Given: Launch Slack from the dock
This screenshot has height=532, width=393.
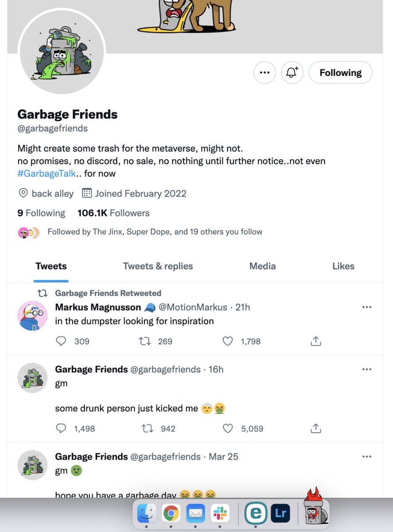Looking at the screenshot, I should pos(220,514).
